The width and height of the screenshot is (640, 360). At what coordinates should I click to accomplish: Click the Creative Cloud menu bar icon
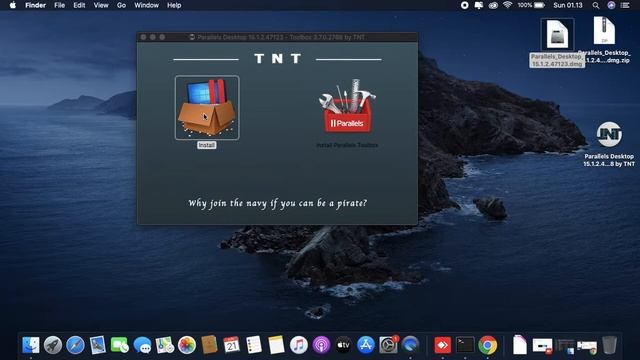pyautogui.click(x=493, y=5)
